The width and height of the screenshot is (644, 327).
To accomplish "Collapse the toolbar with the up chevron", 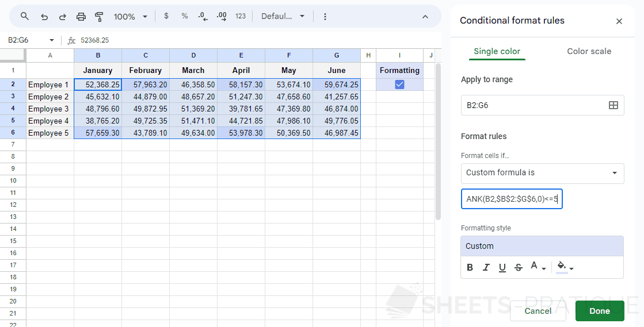I will pyautogui.click(x=425, y=17).
